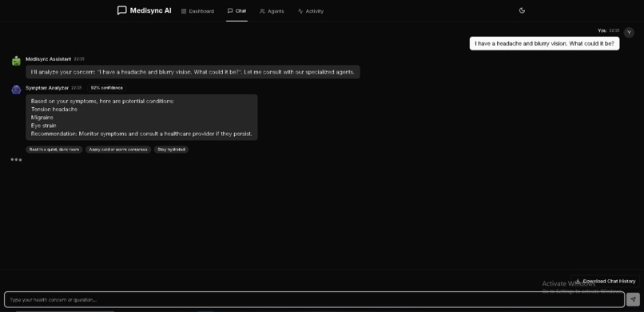The image size is (644, 312).
Task: Click the Recommendation text line
Action: click(x=141, y=134)
